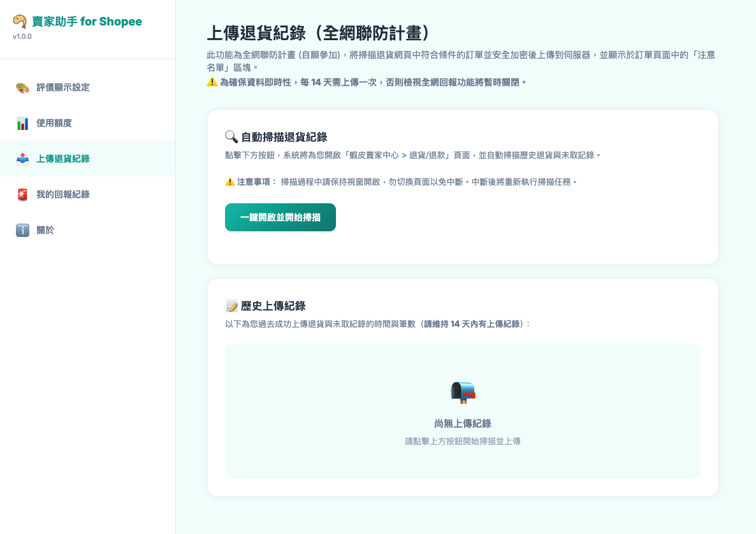Click the 尚無上傳紀錄 empty state text
This screenshot has width=756, height=534.
coord(462,423)
